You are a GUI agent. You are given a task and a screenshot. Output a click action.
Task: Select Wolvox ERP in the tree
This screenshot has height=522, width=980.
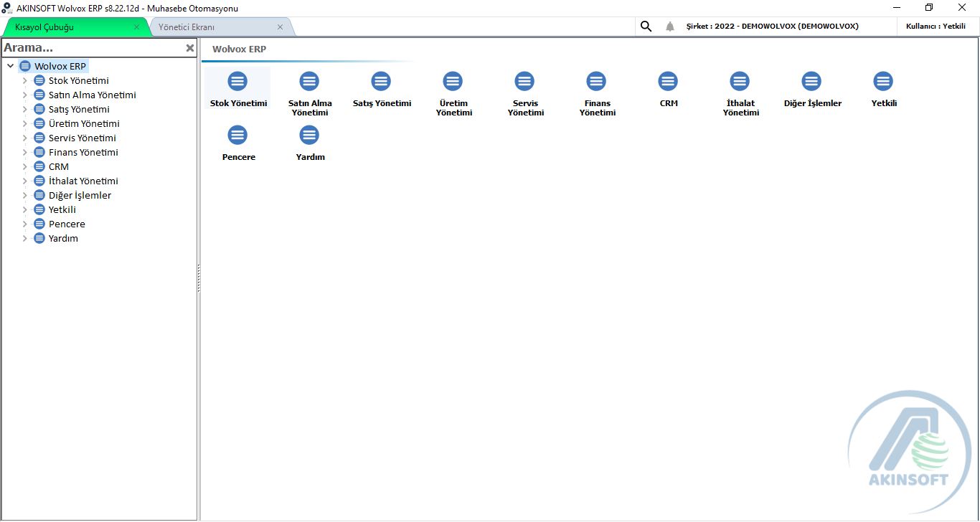(60, 66)
